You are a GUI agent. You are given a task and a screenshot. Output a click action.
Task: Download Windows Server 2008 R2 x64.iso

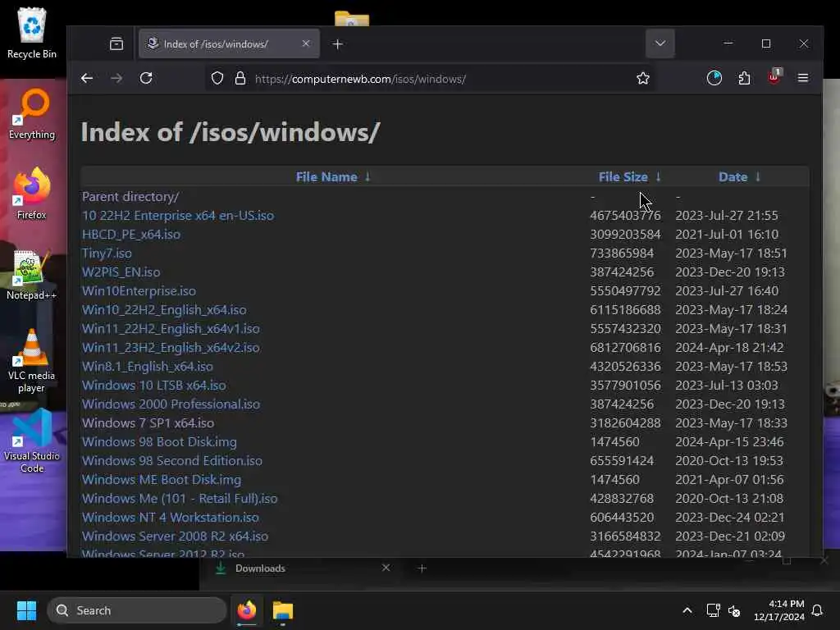pyautogui.click(x=176, y=536)
